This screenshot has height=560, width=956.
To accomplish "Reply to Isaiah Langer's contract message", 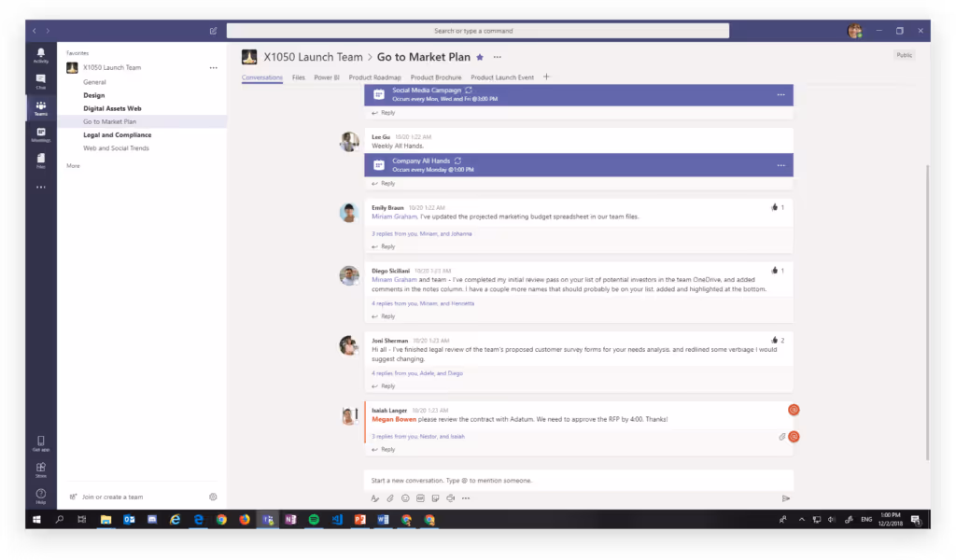I will [x=384, y=450].
